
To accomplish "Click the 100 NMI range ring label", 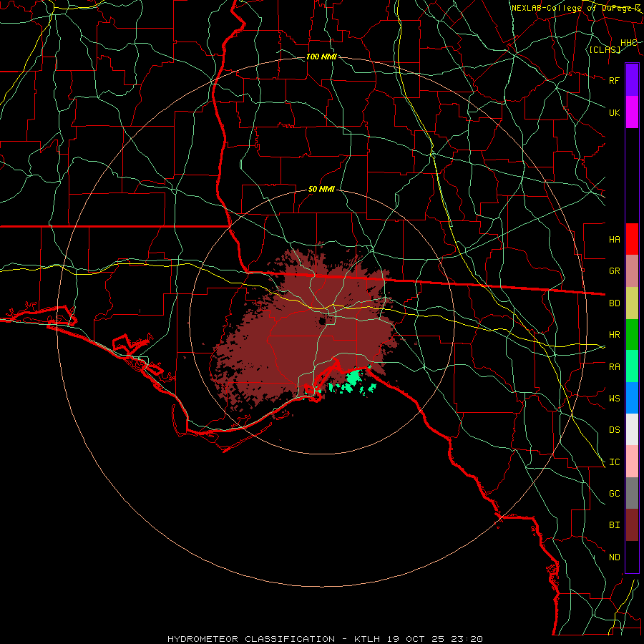I will (321, 57).
